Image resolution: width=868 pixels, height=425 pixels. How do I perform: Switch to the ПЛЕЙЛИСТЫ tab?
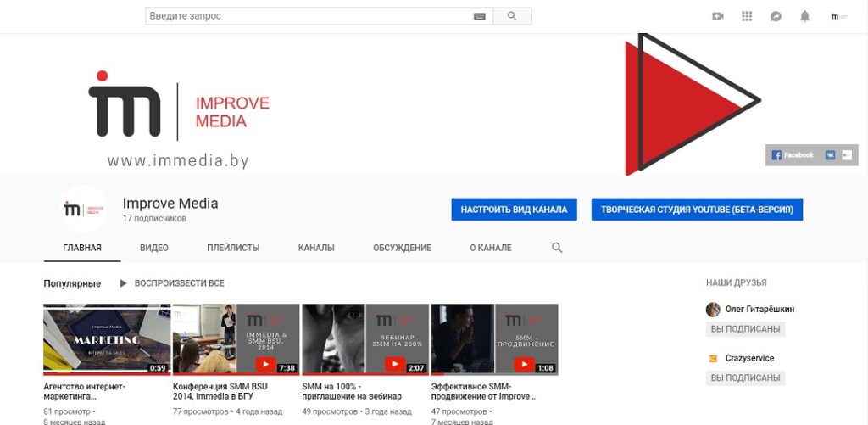click(233, 248)
